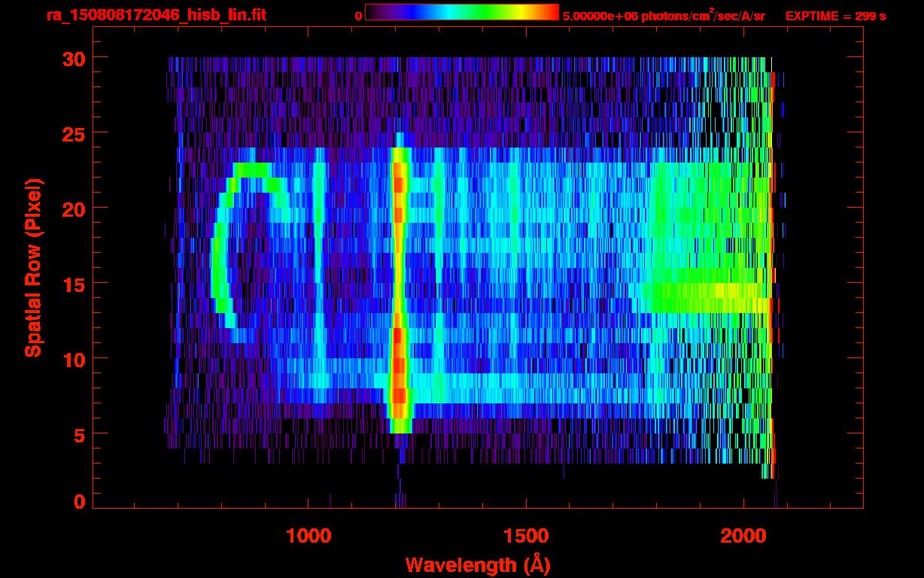The width and height of the screenshot is (924, 578).
Task: Click the rainbow color scale bar
Action: [x=462, y=13]
